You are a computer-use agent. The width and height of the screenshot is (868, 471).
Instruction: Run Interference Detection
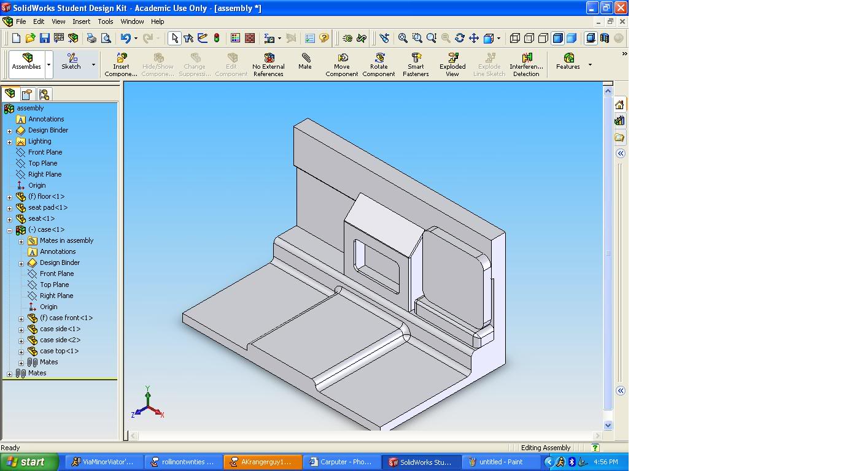(526, 64)
